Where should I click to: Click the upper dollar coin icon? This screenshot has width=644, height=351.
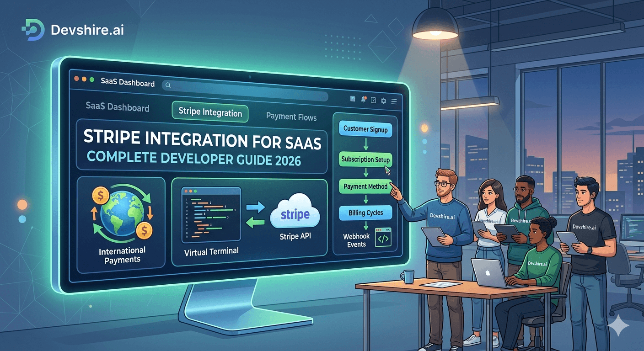[x=100, y=196]
